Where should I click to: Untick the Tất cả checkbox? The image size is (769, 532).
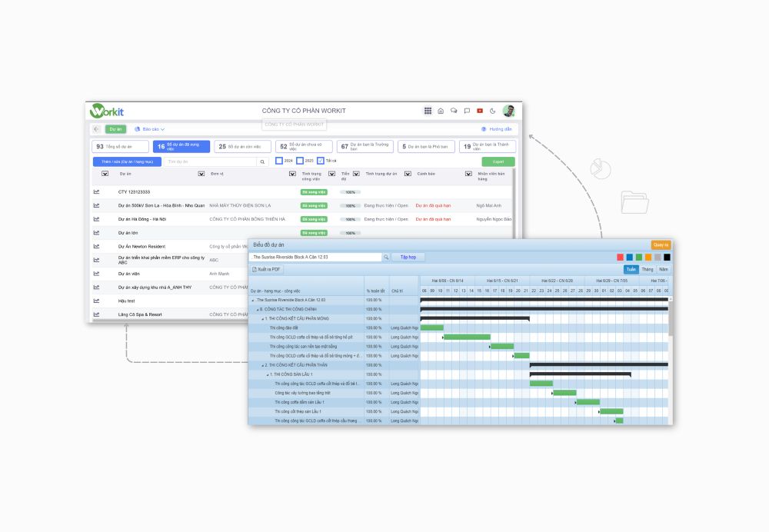click(320, 161)
